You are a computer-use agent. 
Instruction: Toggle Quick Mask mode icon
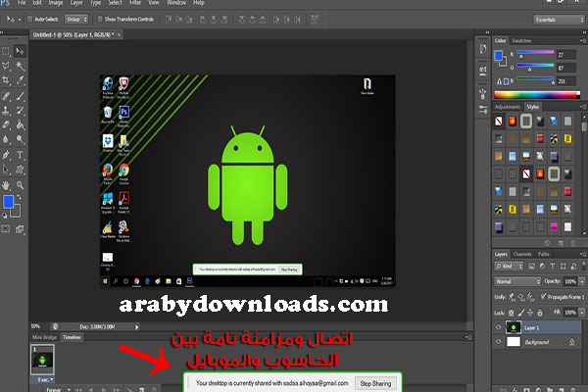pos(6,228)
